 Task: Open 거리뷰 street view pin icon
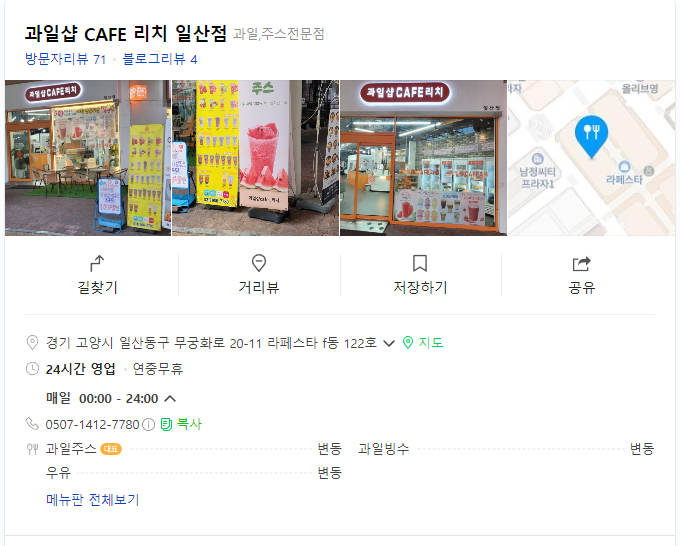(259, 263)
